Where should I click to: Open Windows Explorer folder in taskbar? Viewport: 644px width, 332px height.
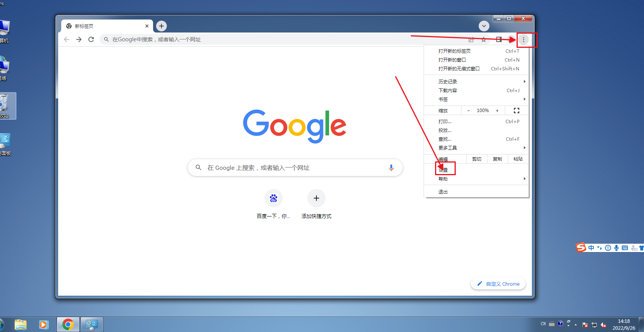pos(21,325)
